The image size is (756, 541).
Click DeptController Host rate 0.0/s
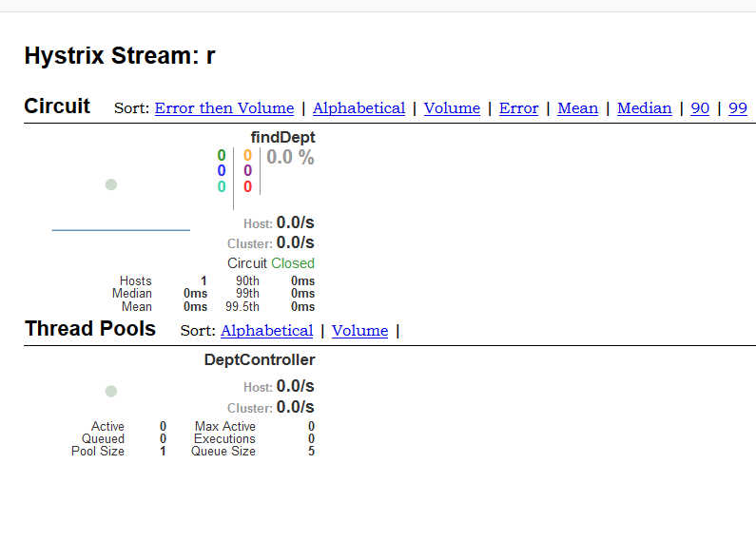point(296,386)
